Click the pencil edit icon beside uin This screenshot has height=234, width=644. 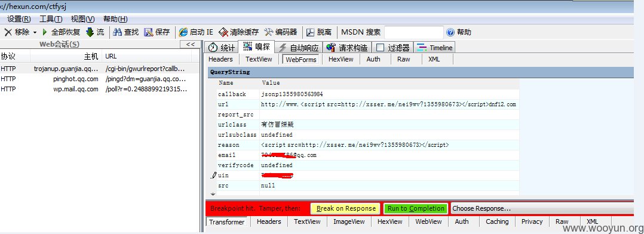pyautogui.click(x=213, y=176)
